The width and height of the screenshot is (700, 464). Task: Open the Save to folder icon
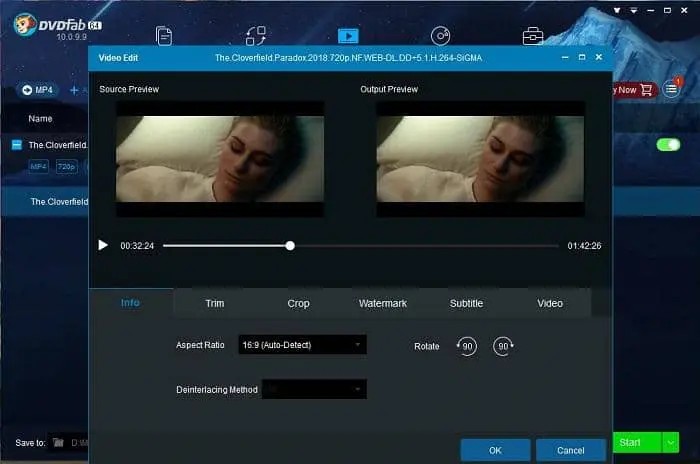tap(58, 443)
